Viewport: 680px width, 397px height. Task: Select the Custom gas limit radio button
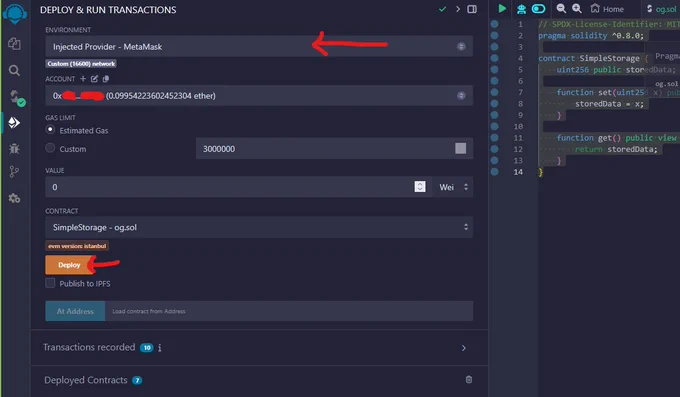pos(50,148)
